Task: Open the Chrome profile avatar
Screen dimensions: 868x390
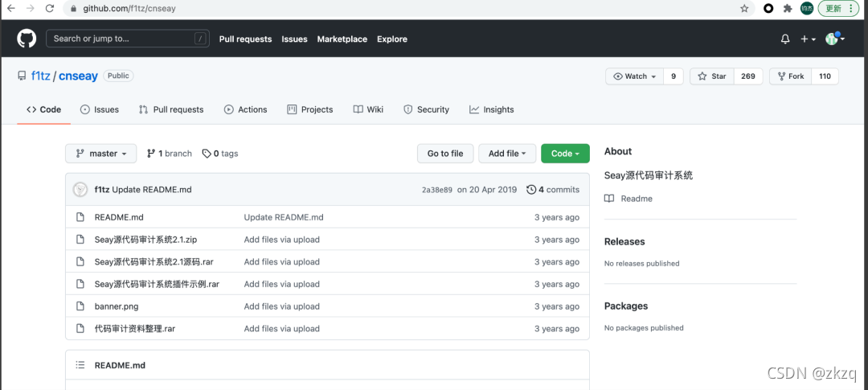Action: 807,8
